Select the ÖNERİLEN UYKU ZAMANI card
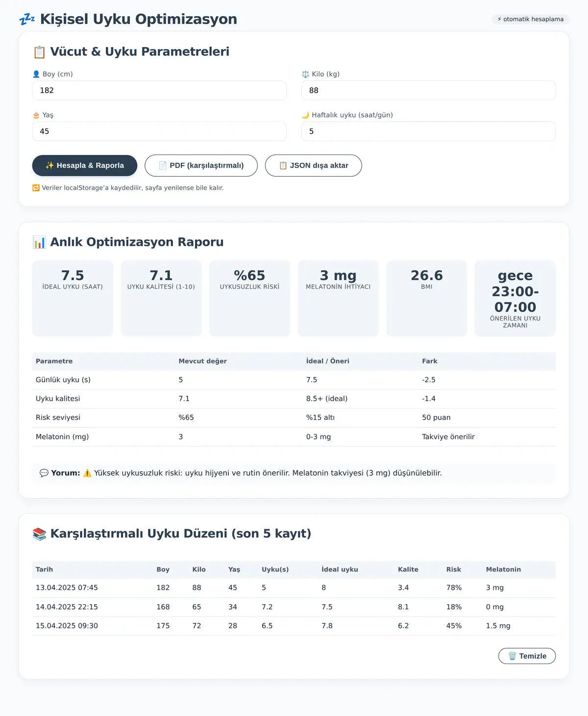The image size is (588, 716). (515, 298)
